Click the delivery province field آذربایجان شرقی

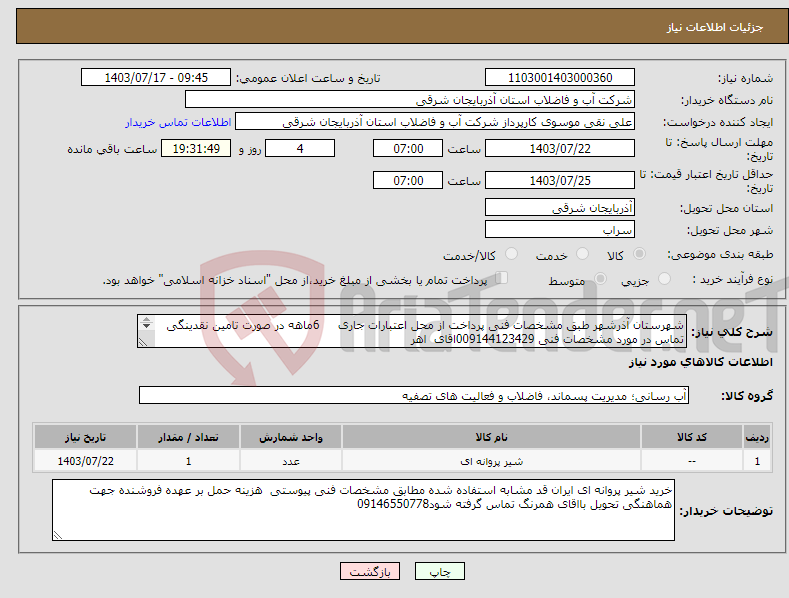(560, 207)
